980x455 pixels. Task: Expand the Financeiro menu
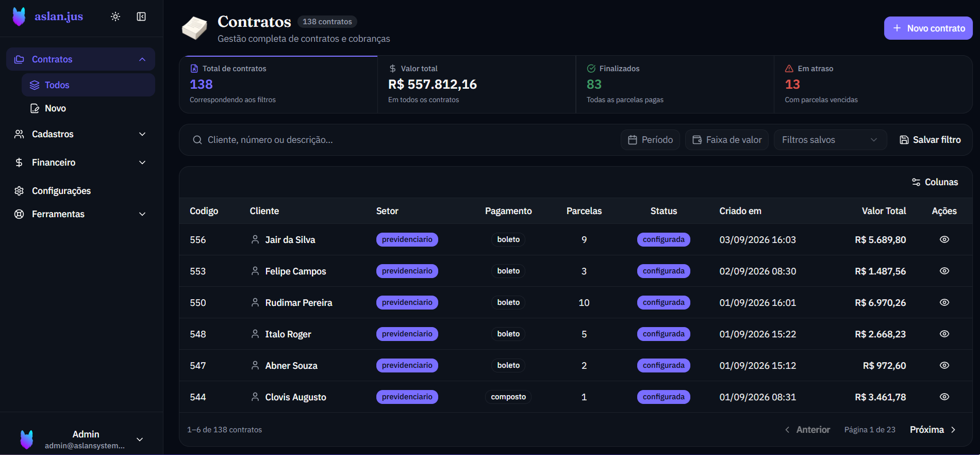pos(80,163)
